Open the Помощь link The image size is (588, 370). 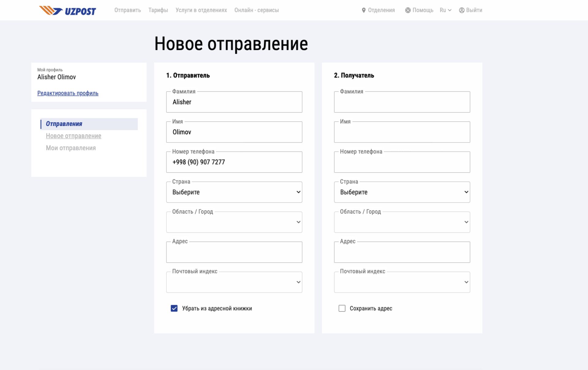click(423, 10)
